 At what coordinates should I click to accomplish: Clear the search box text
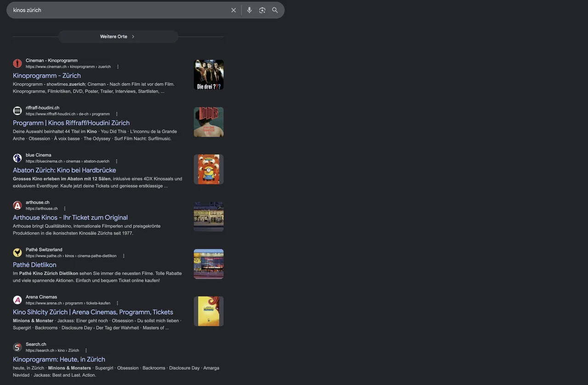[x=233, y=10]
